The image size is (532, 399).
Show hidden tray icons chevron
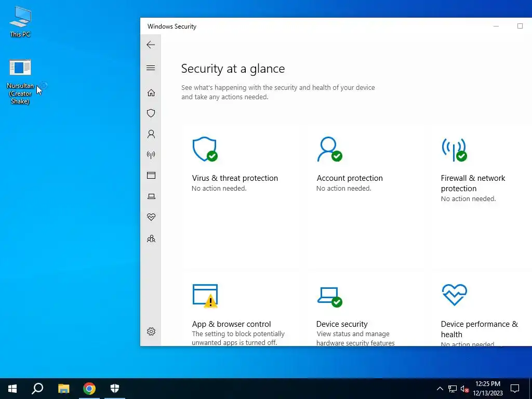click(440, 389)
